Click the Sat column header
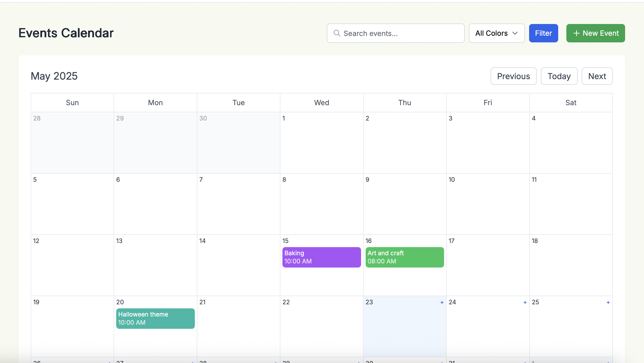This screenshot has height=363, width=644. (x=571, y=103)
